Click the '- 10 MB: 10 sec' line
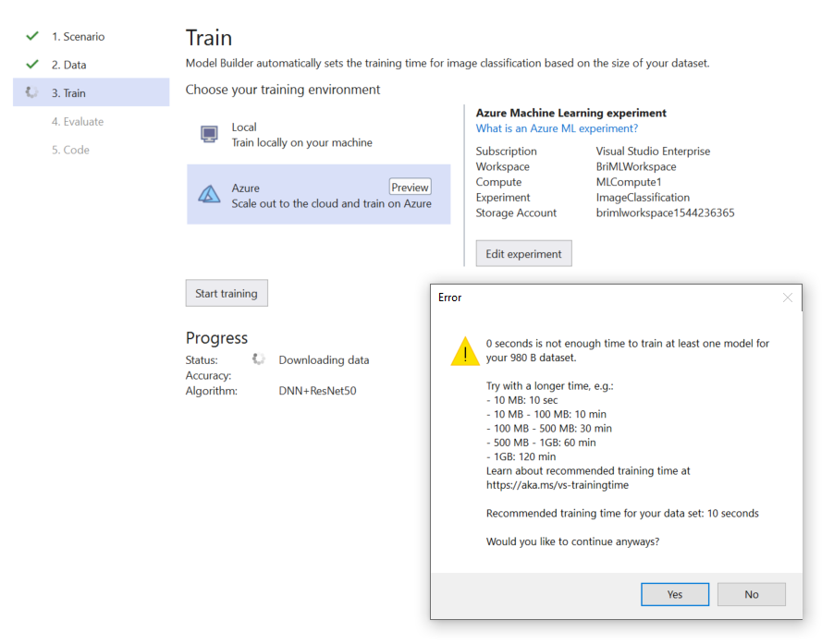This screenshot has height=644, width=834. point(521,400)
